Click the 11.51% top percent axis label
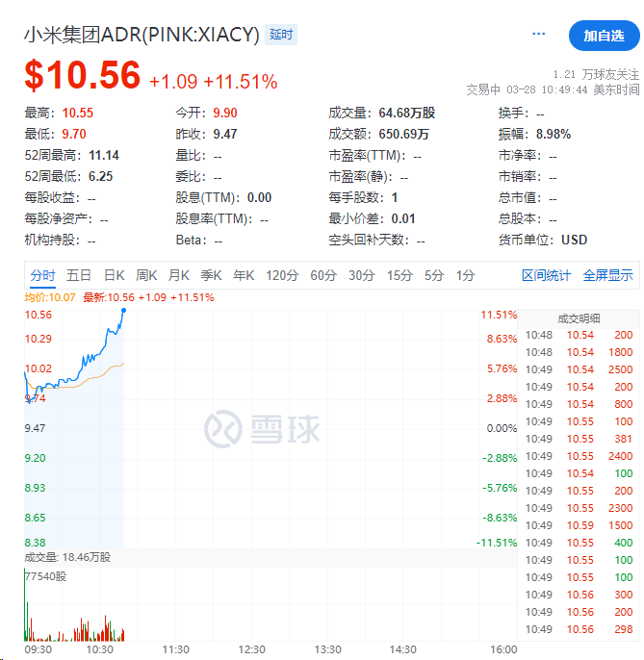 [x=499, y=315]
